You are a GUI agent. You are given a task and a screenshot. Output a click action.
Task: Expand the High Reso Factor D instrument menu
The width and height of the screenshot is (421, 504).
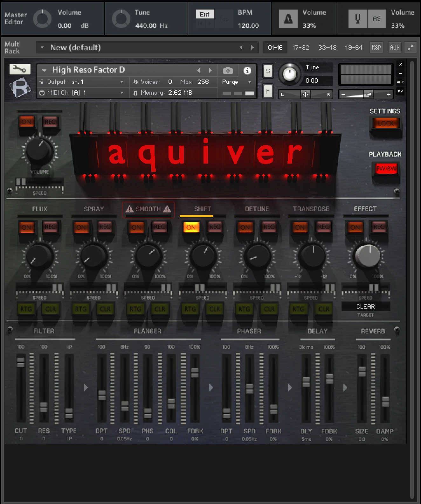(44, 70)
